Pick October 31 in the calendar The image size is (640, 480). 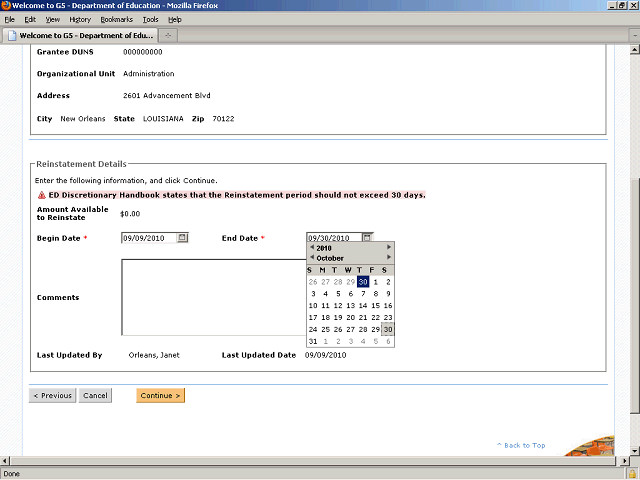(x=313, y=341)
